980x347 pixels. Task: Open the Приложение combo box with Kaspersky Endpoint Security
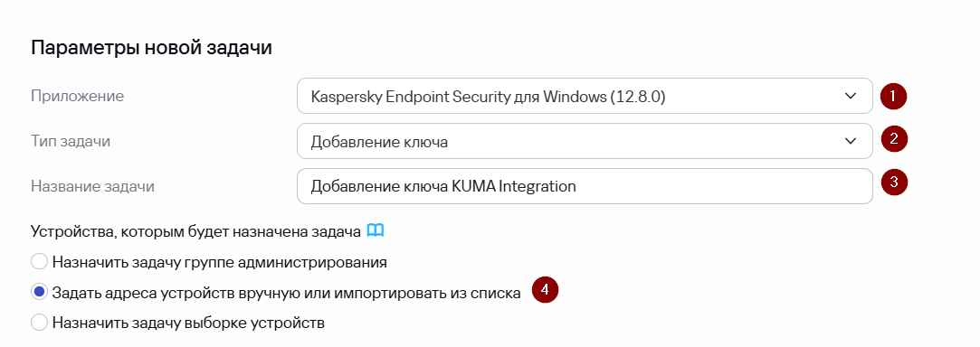click(585, 96)
